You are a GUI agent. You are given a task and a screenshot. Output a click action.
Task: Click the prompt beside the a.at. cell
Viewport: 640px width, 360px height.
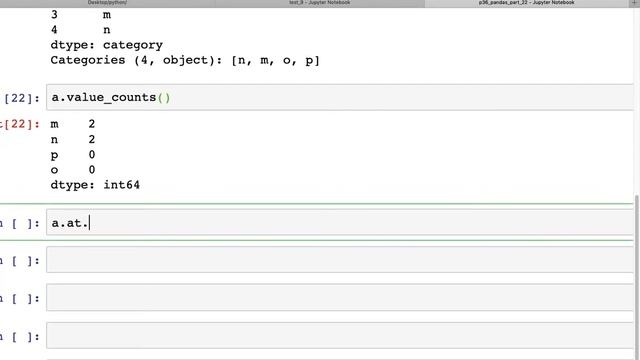pyautogui.click(x=20, y=224)
